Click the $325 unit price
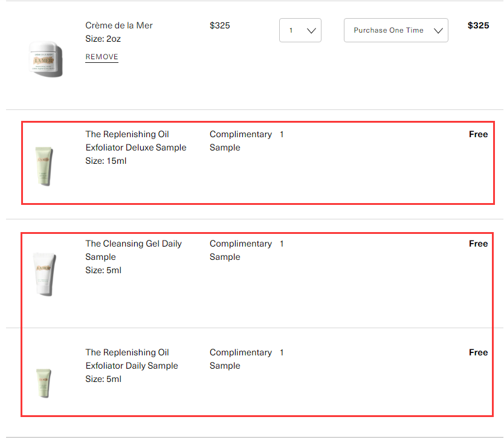 (x=220, y=25)
